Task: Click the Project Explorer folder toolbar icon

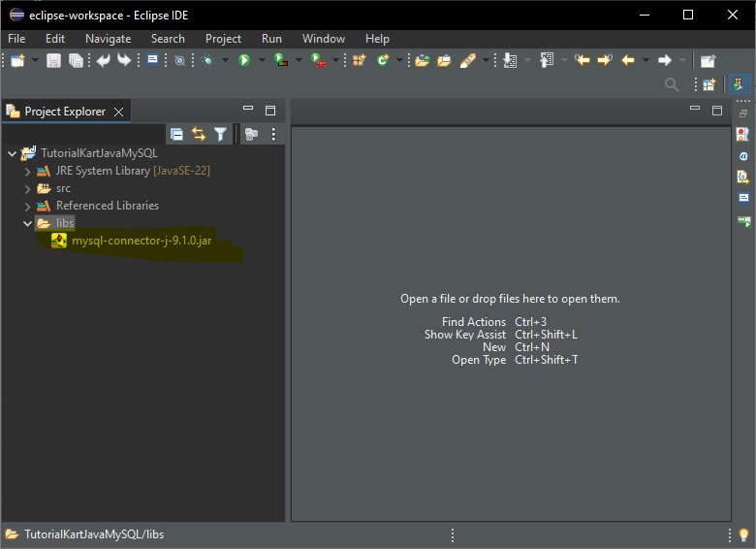Action: (x=251, y=134)
